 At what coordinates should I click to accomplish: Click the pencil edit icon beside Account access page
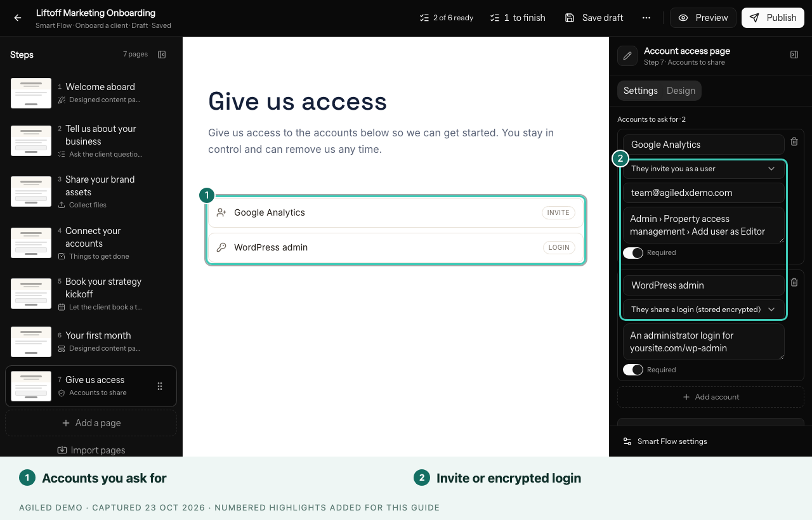pos(627,56)
